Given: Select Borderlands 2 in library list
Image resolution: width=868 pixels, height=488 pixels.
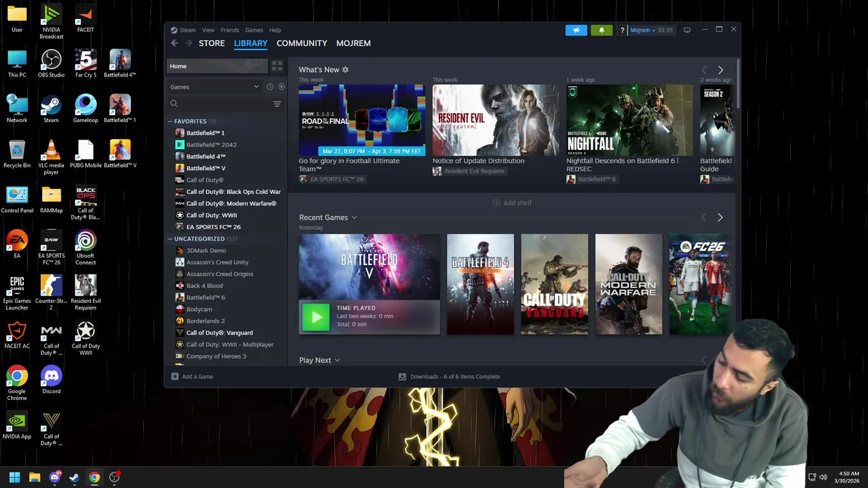Looking at the screenshot, I should tap(205, 321).
